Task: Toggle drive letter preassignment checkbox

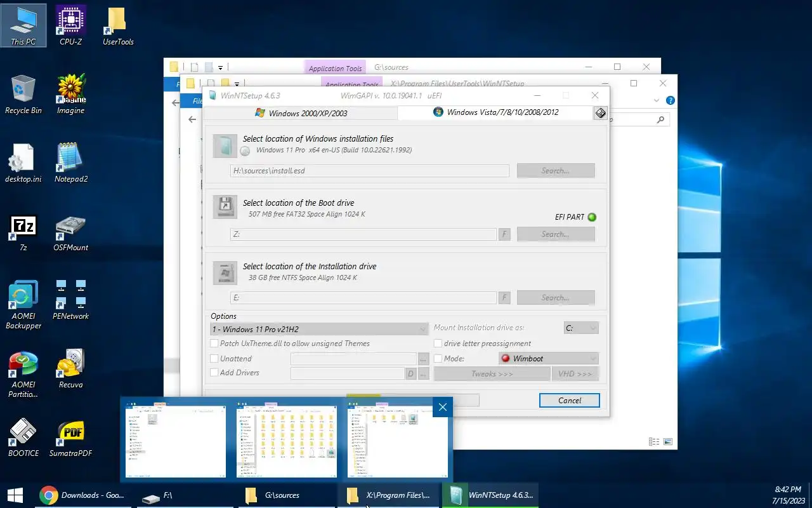Action: tap(438, 344)
